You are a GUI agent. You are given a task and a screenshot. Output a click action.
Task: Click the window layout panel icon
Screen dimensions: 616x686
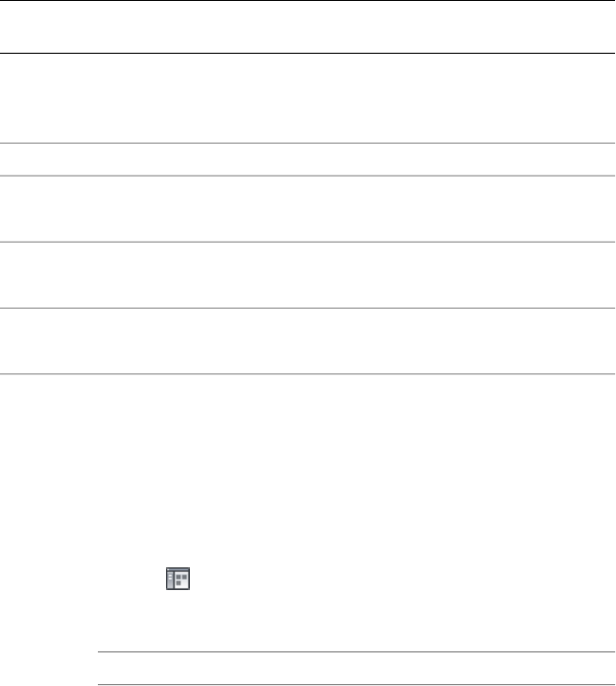[x=178, y=579]
